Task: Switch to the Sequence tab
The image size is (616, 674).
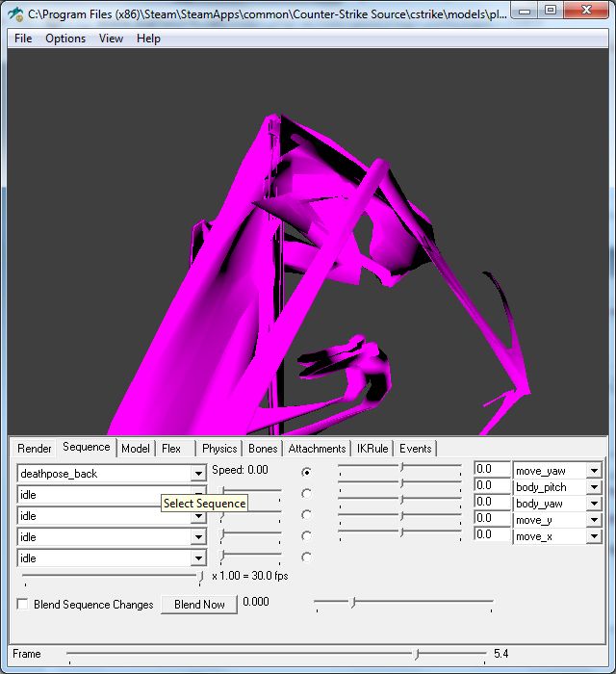Action: pos(87,447)
